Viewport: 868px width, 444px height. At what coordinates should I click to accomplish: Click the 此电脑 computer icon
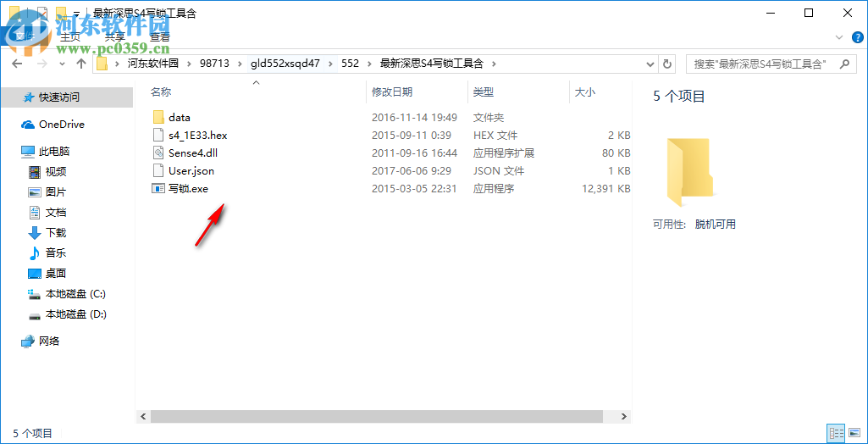point(28,151)
